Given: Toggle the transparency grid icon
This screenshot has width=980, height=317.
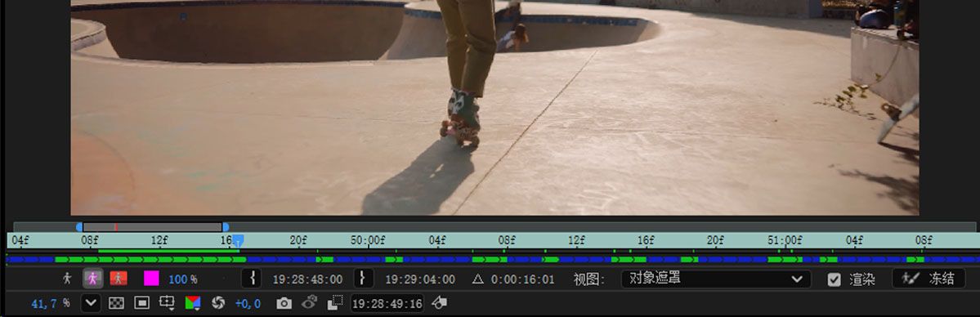Looking at the screenshot, I should click(x=116, y=303).
